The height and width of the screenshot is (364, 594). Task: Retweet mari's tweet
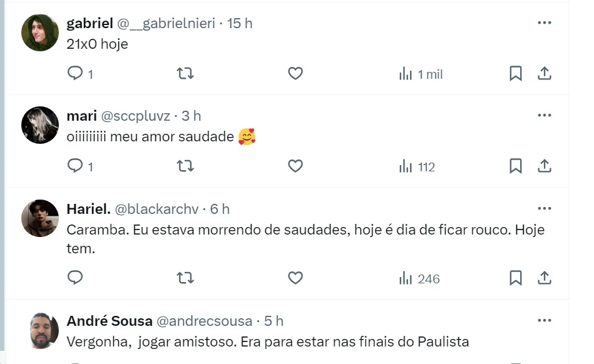[185, 166]
